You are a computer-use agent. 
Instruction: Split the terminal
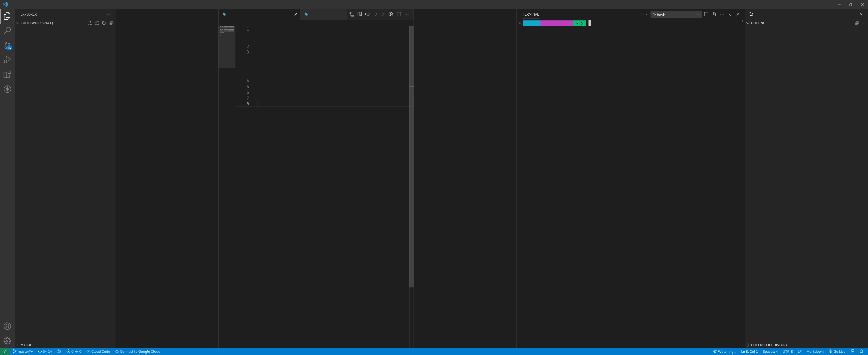click(706, 14)
